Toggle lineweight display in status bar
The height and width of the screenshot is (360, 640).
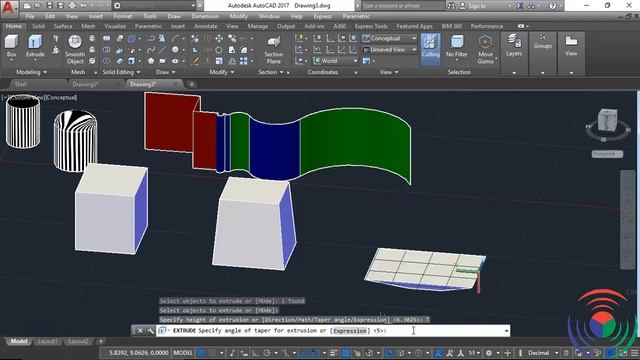pyautogui.click(x=333, y=353)
